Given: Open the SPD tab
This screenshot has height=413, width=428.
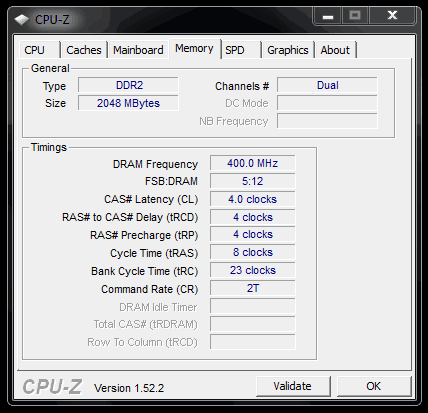Looking at the screenshot, I should tap(241, 50).
